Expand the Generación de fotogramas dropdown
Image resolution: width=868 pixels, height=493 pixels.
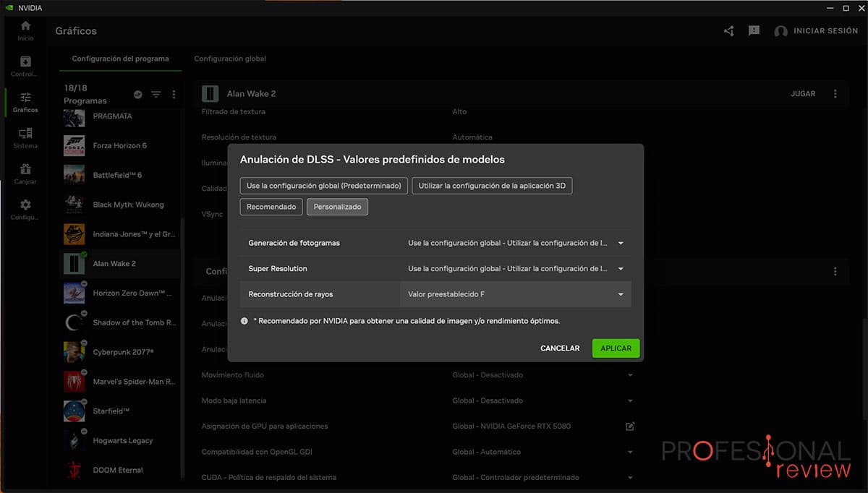515,243
